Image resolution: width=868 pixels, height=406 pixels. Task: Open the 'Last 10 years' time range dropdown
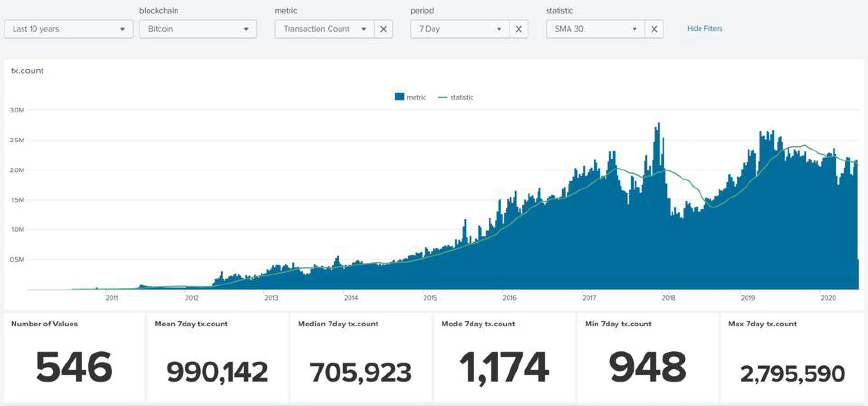[69, 29]
